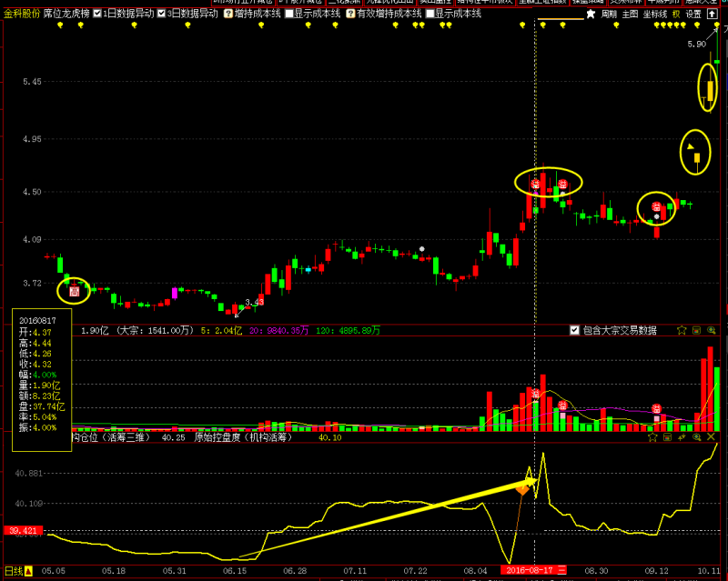Expand the 日线 period selector arrow
Viewport: 728px width, 581px height.
click(28, 572)
